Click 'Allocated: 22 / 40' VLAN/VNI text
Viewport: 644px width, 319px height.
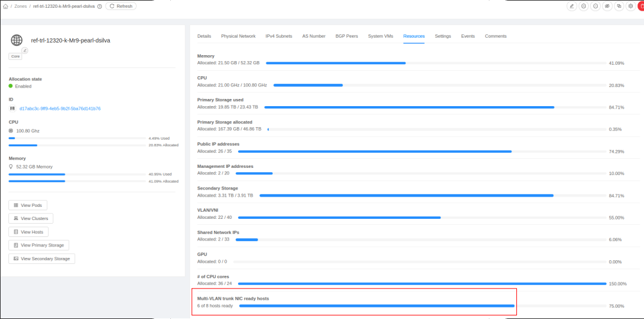tap(215, 217)
